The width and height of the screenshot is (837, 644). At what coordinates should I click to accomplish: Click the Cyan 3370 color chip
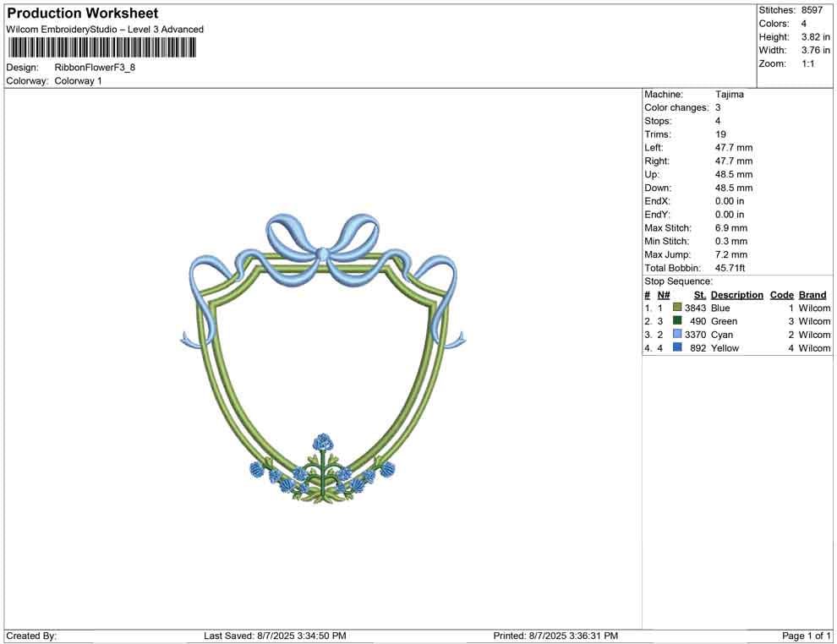pyautogui.click(x=676, y=335)
